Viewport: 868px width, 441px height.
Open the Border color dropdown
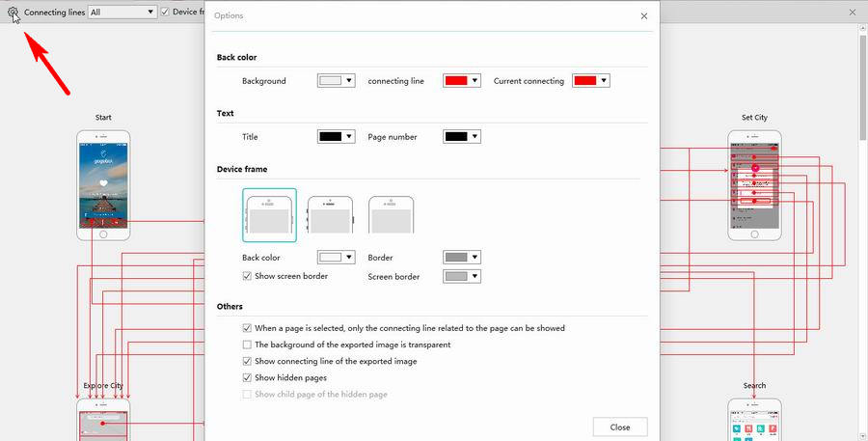click(462, 257)
